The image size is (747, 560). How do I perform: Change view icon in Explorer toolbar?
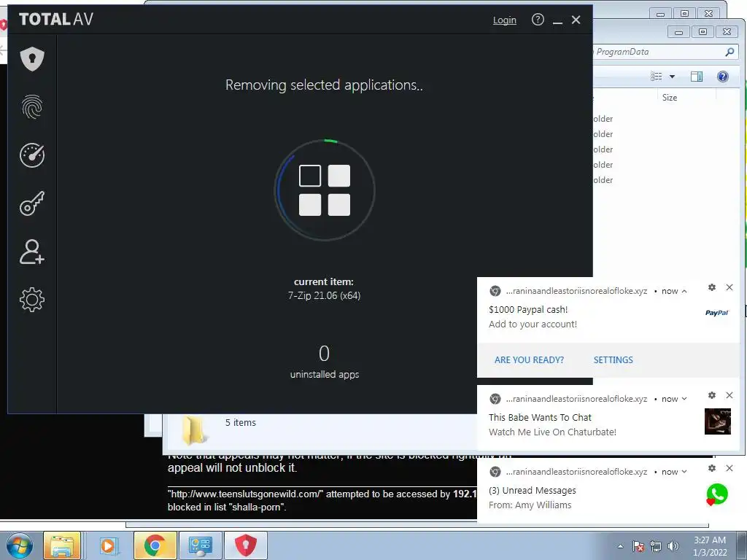[x=657, y=76]
